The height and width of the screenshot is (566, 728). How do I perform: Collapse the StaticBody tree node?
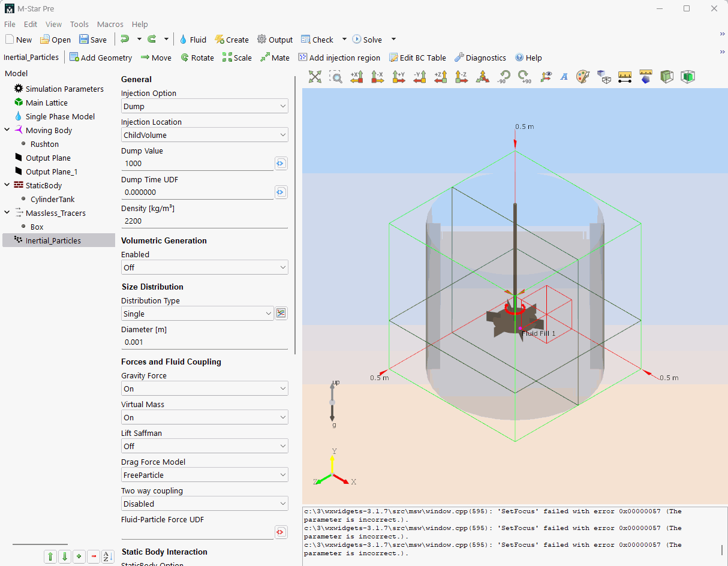[7, 185]
